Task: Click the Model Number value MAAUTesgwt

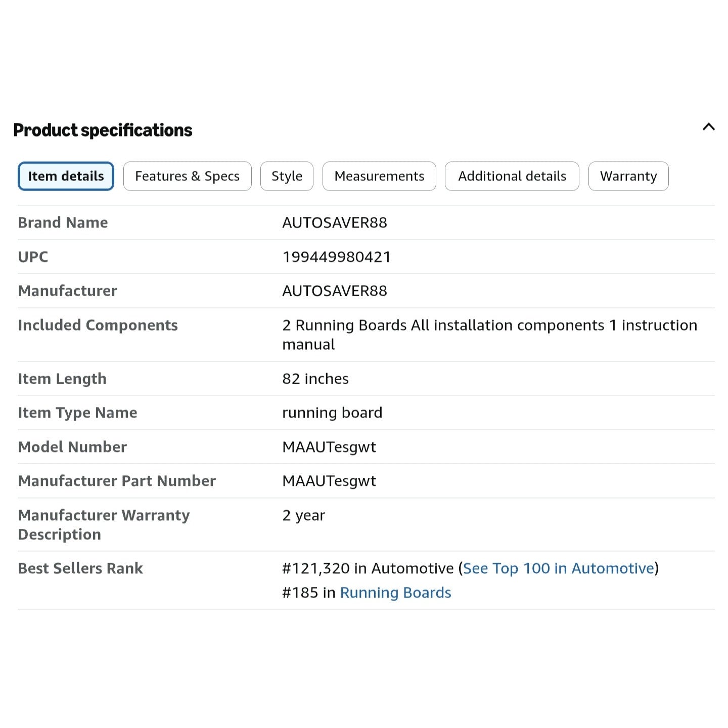Action: click(x=329, y=447)
